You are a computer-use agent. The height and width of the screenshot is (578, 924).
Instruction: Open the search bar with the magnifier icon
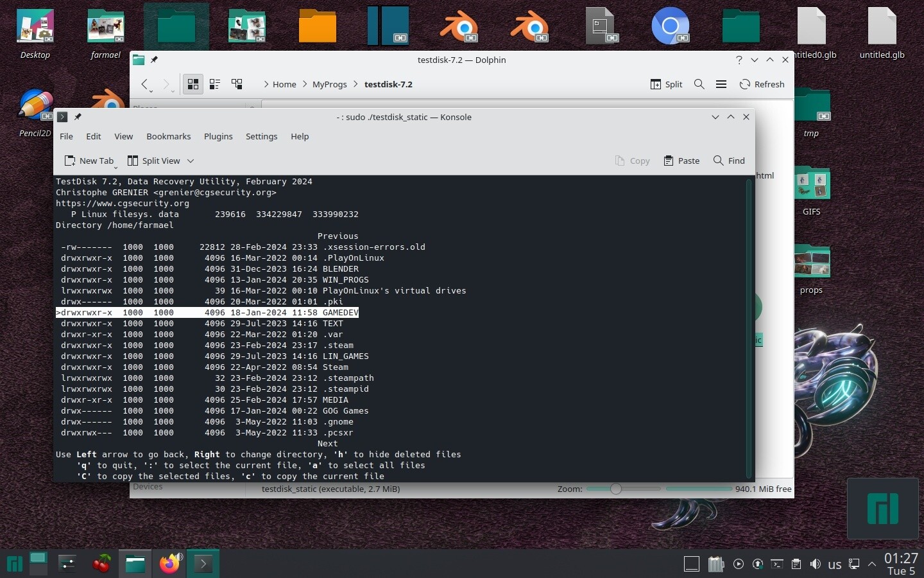[699, 84]
